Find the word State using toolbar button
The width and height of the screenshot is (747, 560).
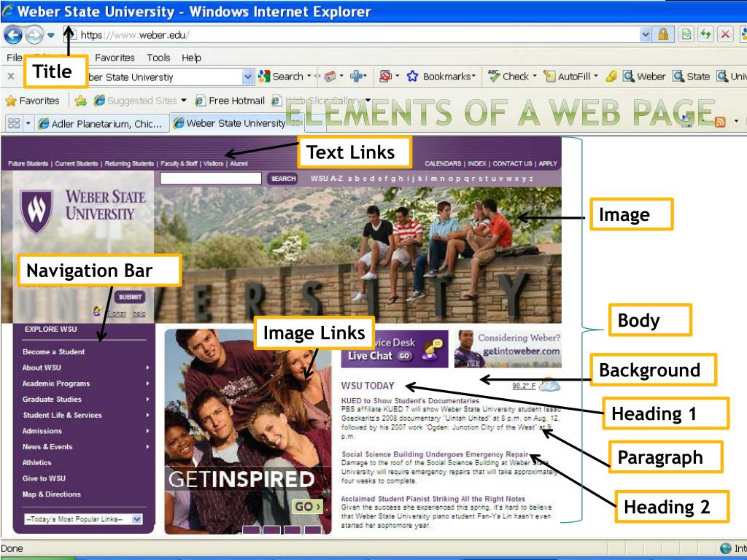pyautogui.click(x=692, y=76)
